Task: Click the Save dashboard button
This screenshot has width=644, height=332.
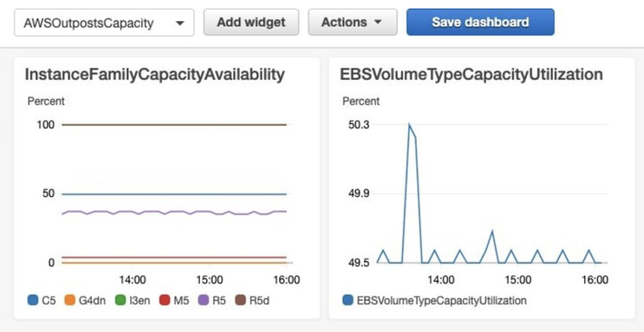Action: point(480,22)
